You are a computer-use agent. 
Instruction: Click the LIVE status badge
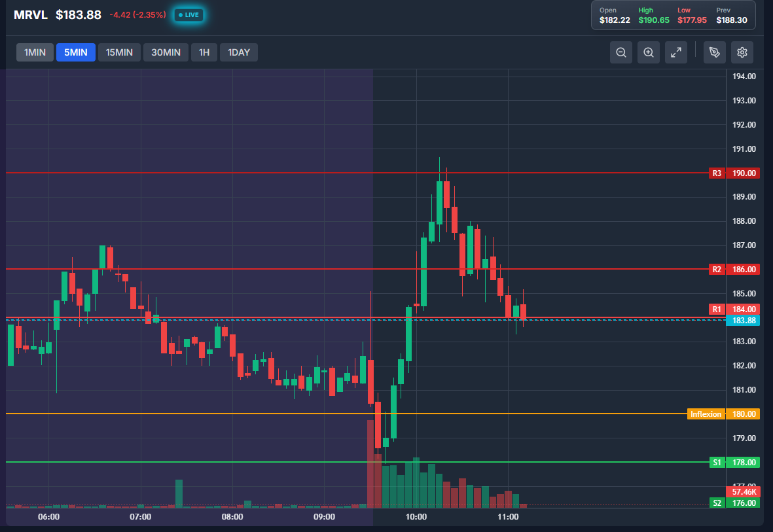[x=189, y=15]
